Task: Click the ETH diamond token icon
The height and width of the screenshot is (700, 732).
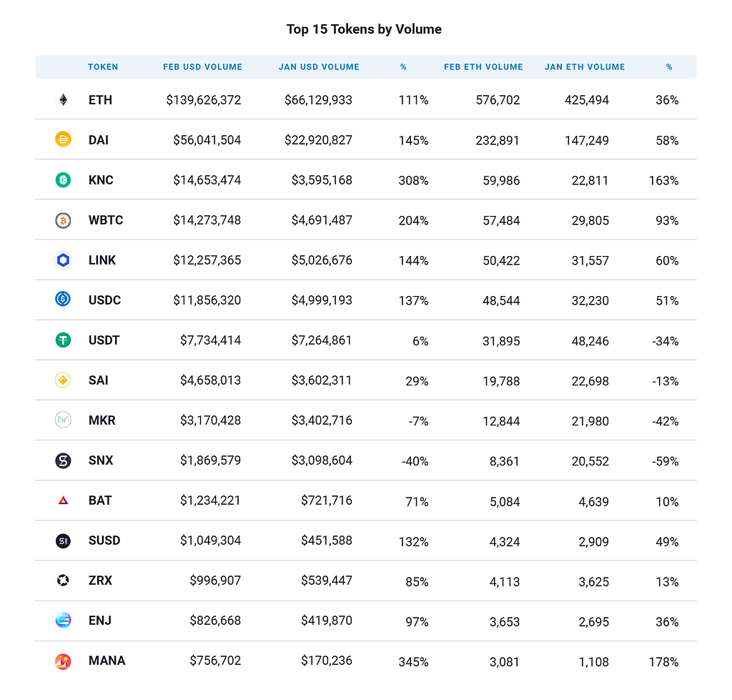Action: (63, 100)
